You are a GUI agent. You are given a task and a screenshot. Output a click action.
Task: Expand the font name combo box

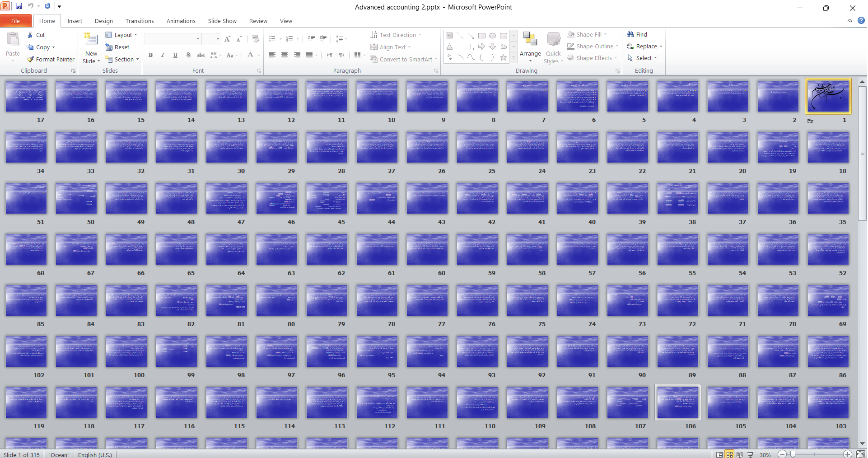coord(198,39)
